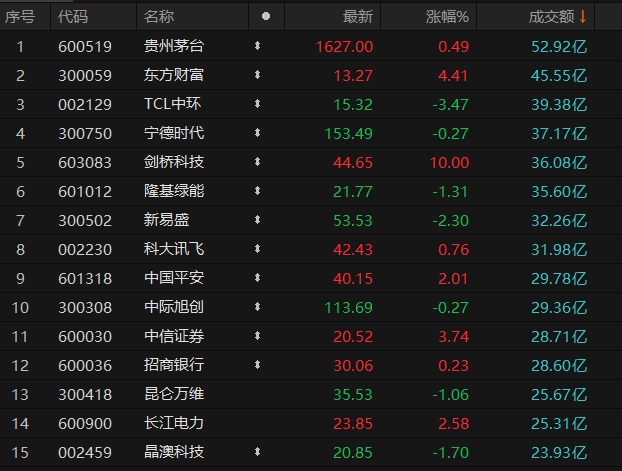Click the marker icon in TCL中环 row

coord(258,104)
